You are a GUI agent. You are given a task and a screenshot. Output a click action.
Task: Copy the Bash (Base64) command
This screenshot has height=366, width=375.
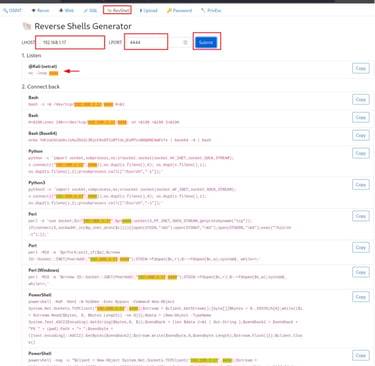pos(361,135)
